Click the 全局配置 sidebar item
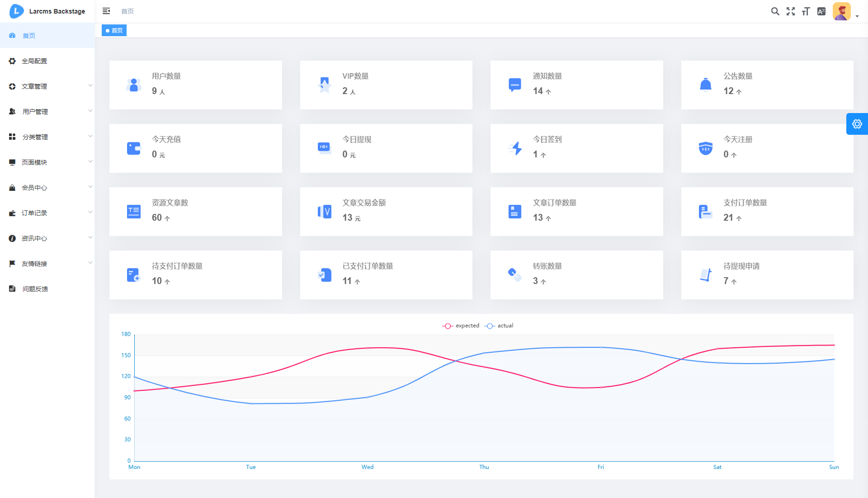This screenshot has height=498, width=868. point(35,61)
